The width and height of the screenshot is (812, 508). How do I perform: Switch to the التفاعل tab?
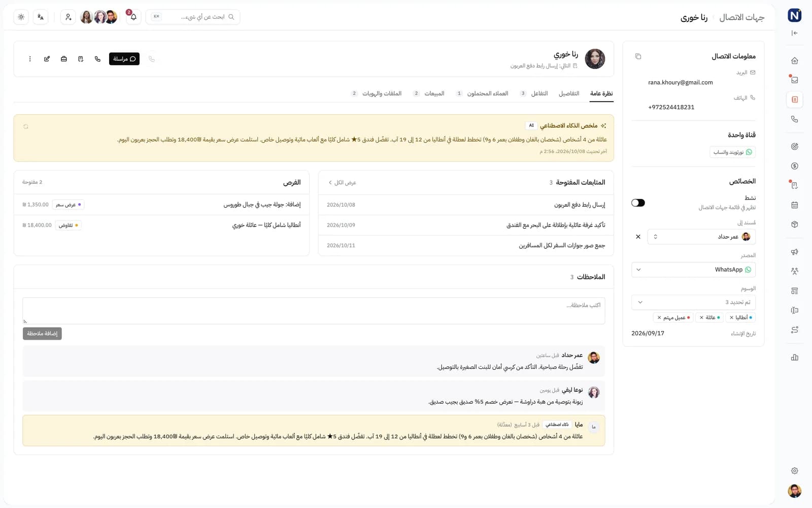534,93
